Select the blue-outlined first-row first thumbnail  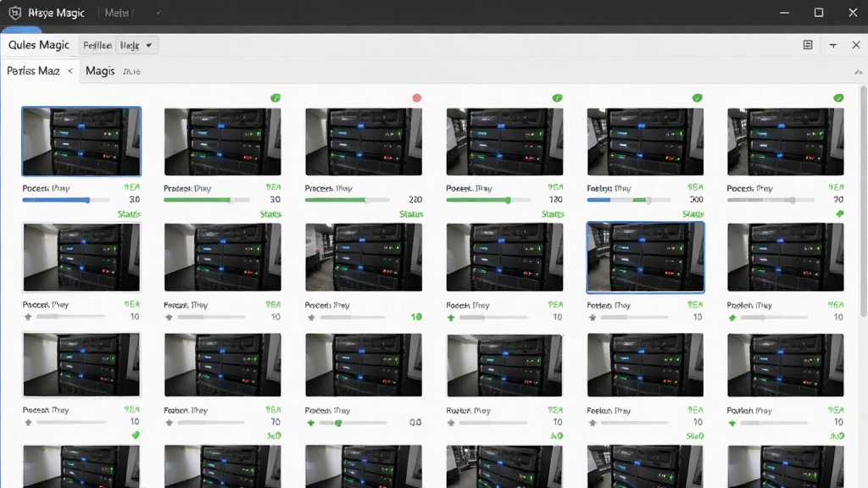pyautogui.click(x=81, y=141)
